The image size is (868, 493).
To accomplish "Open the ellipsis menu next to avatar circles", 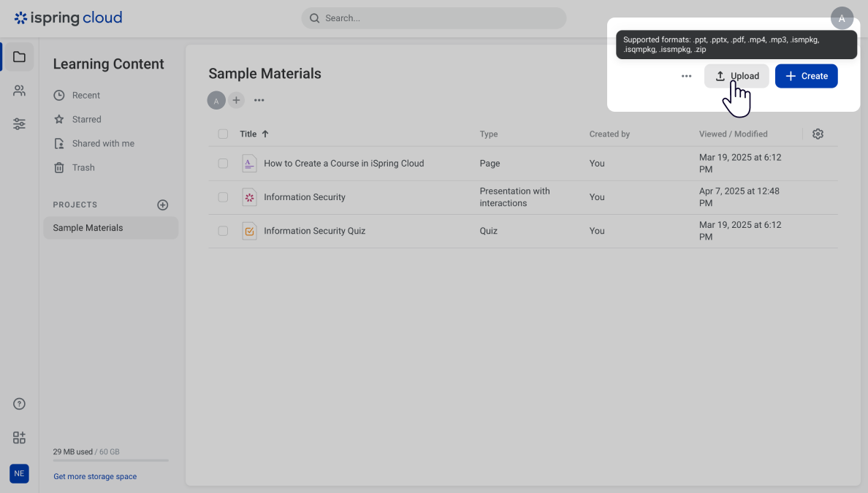I will (259, 100).
